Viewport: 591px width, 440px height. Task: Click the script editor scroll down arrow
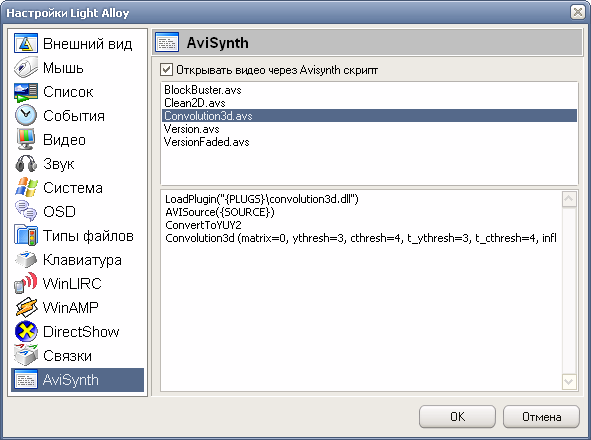(569, 382)
